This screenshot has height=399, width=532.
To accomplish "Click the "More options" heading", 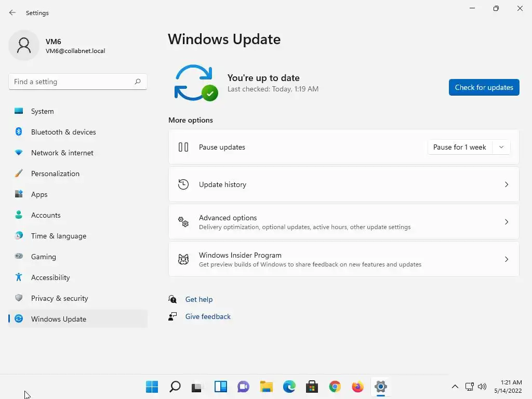I will point(191,120).
